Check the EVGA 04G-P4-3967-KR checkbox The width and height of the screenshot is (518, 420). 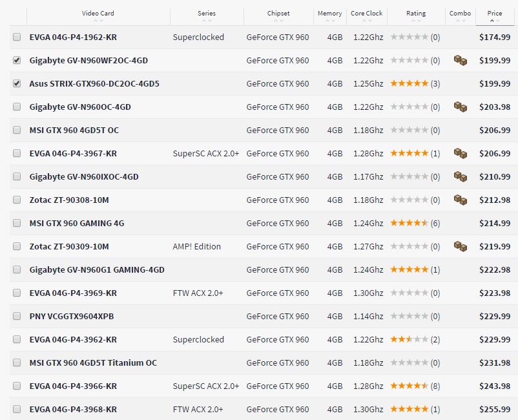point(17,153)
